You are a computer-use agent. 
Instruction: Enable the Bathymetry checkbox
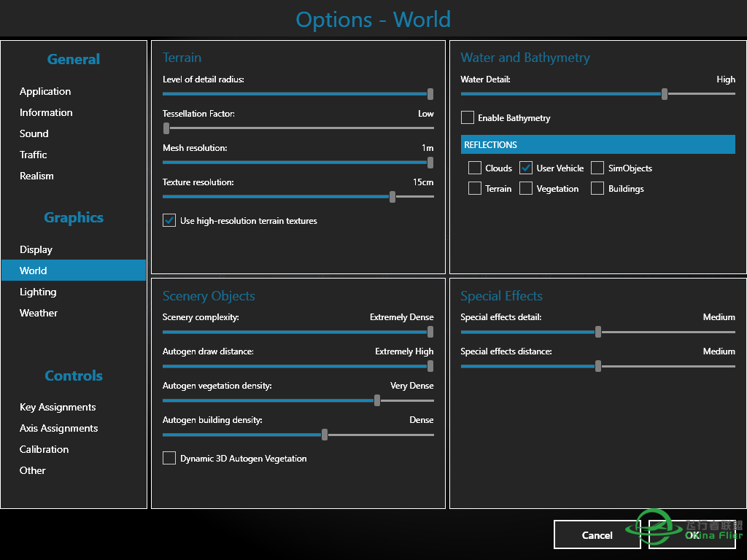pyautogui.click(x=468, y=117)
